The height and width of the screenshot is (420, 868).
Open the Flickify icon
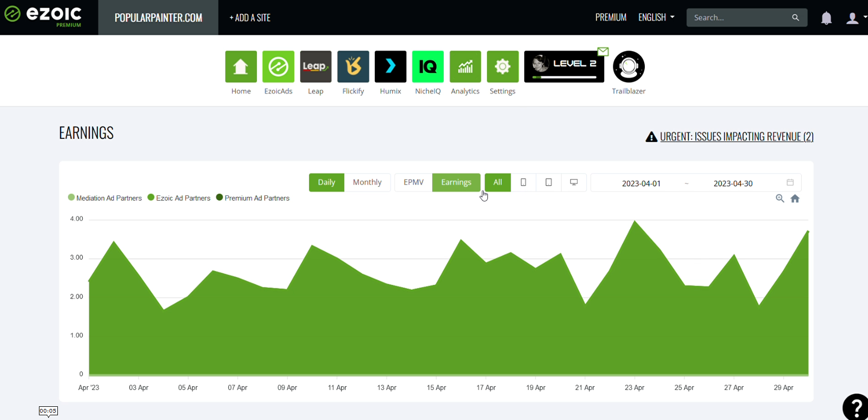353,67
